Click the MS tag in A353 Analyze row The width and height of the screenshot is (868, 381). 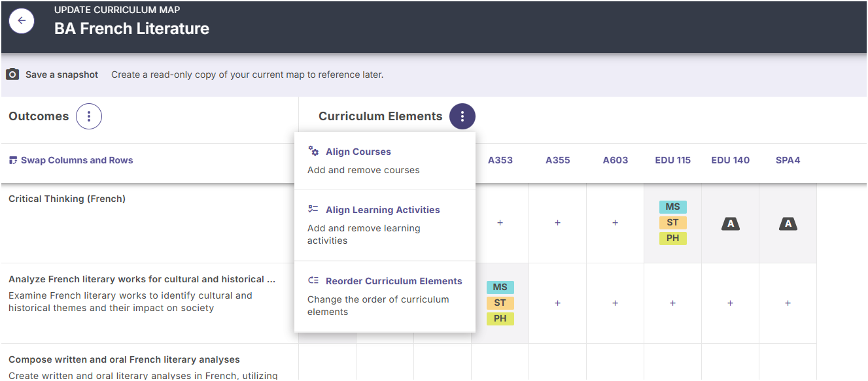pyautogui.click(x=500, y=287)
